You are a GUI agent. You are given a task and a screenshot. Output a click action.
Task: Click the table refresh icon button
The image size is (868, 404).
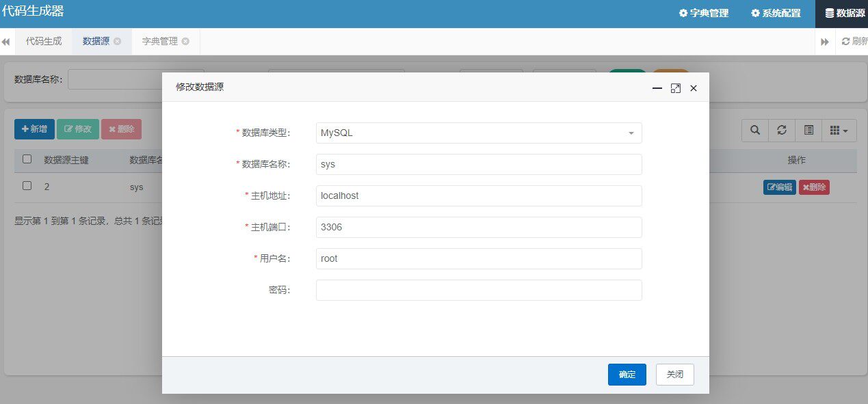(782, 130)
